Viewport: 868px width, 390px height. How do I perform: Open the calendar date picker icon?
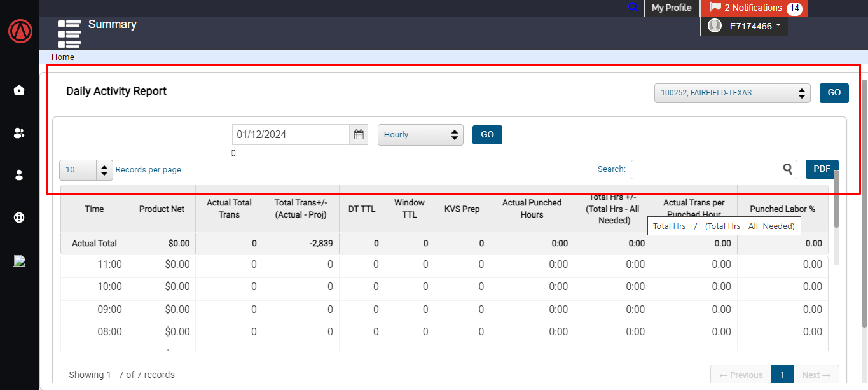359,134
